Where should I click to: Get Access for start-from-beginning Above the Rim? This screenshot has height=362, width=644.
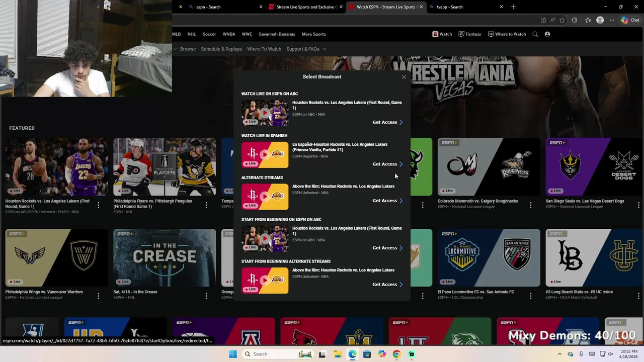point(387,285)
